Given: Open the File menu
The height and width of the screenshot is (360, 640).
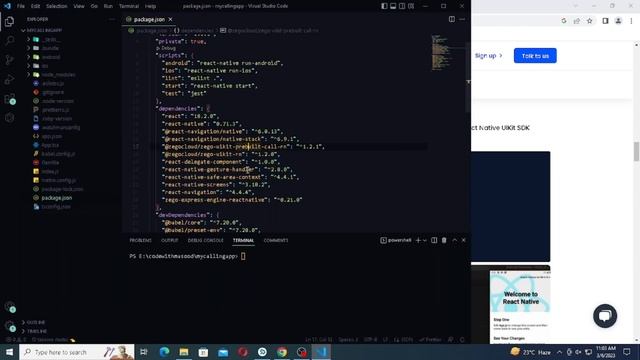Looking at the screenshot, I should coord(21,6).
